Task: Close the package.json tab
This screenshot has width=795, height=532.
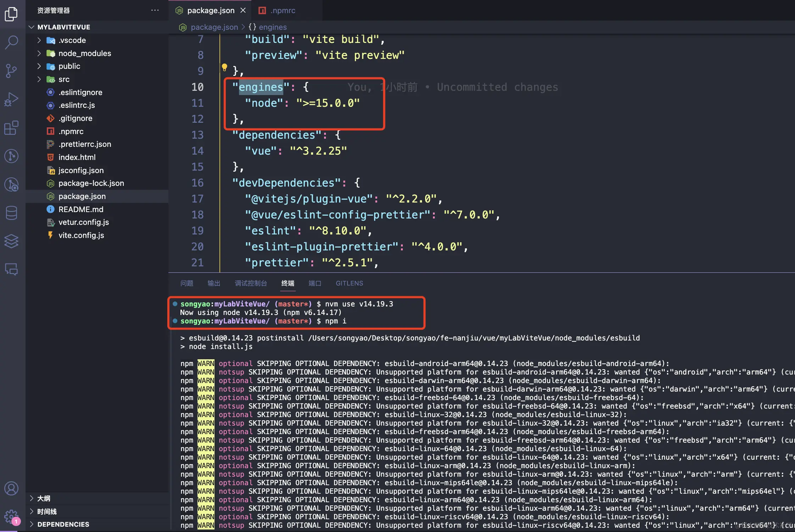Action: click(243, 10)
